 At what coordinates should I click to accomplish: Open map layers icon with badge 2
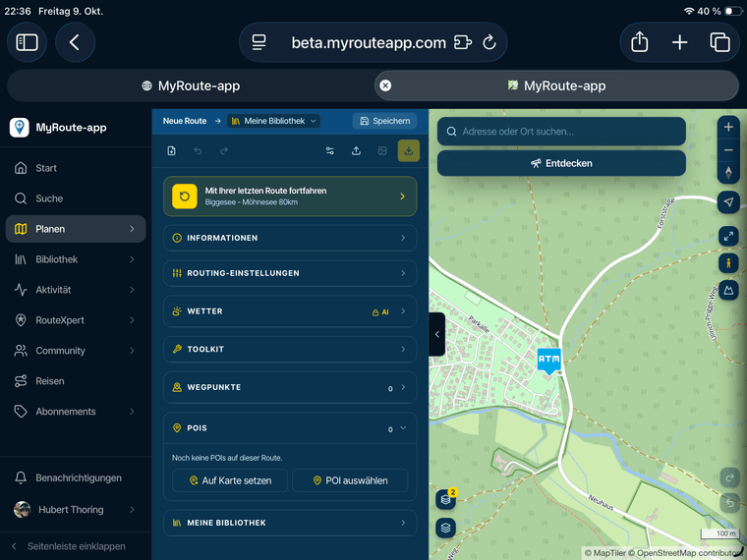[446, 498]
